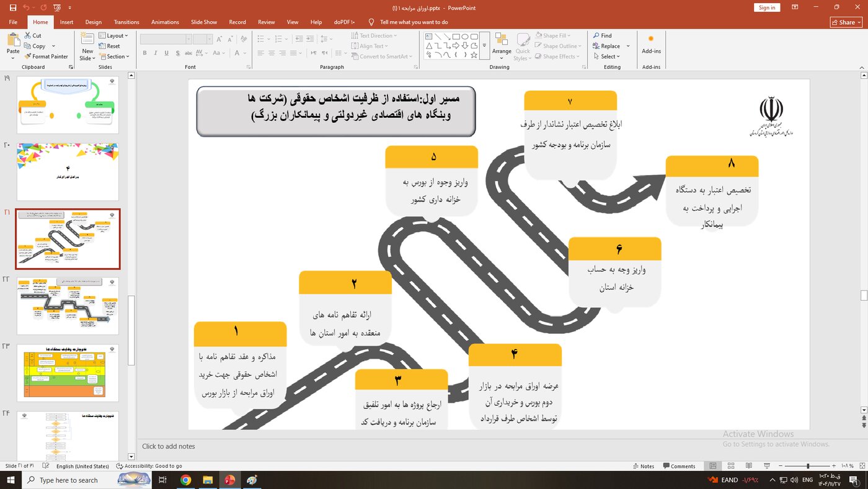The height and width of the screenshot is (489, 868).
Task: Open Add-ins from the ribbon
Action: coord(651,44)
